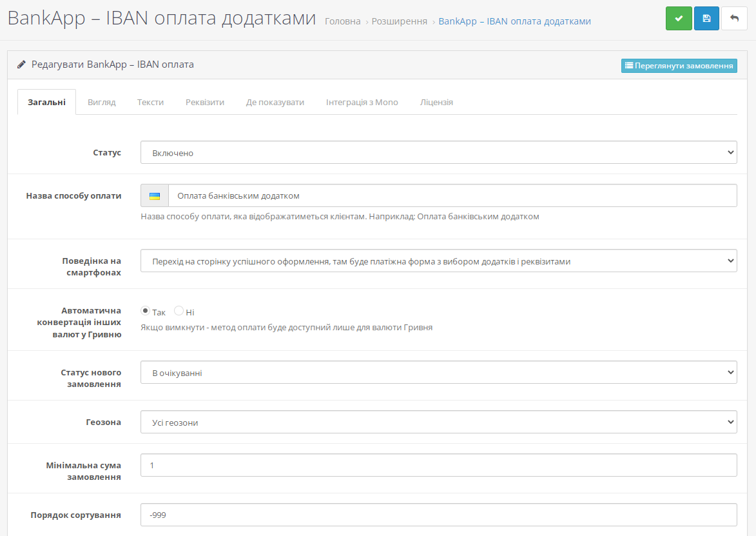Open Статус нового замовлення dropdown
Viewport: 756px width, 536px height.
pyautogui.click(x=438, y=373)
